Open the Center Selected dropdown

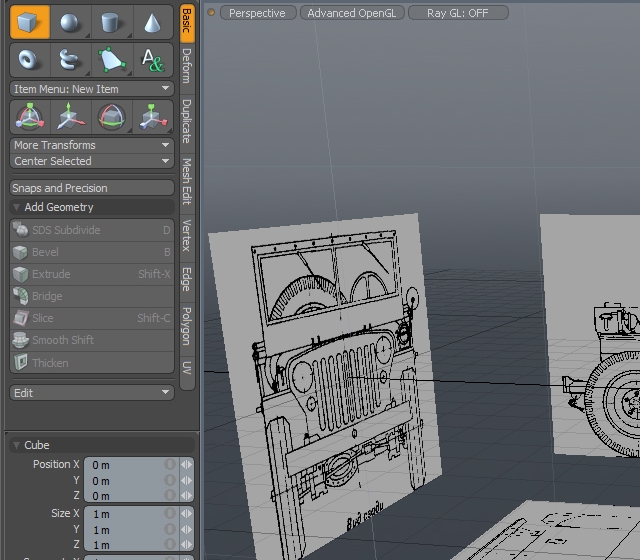(x=92, y=161)
